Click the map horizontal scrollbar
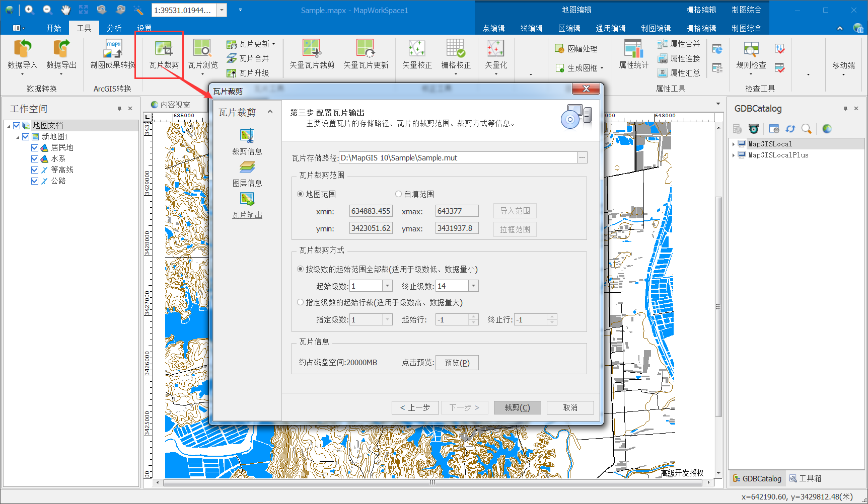Screen dimensions: 868x504 coord(432,482)
